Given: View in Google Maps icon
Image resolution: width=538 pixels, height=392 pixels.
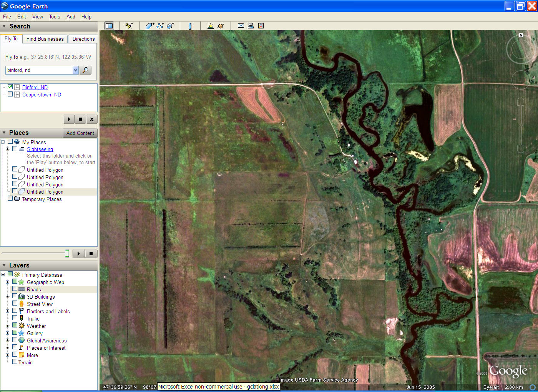Looking at the screenshot, I should 261,26.
